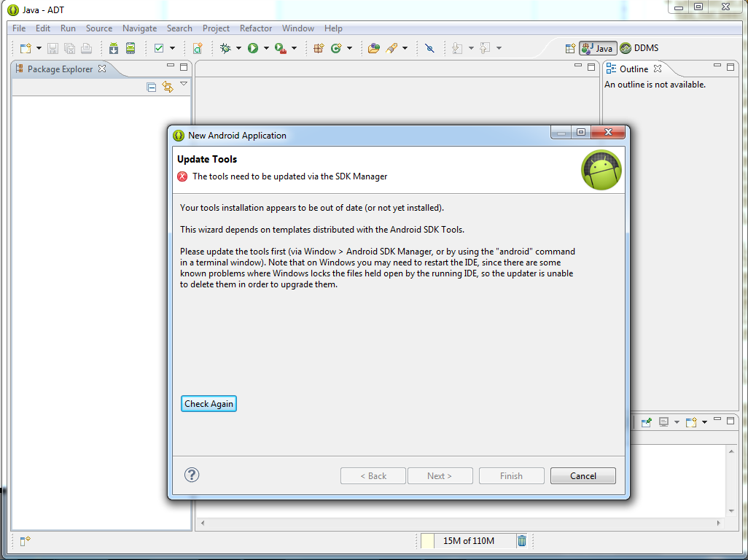Image resolution: width=748 pixels, height=560 pixels.
Task: Expand the Run dropdown arrow
Action: coord(266,48)
